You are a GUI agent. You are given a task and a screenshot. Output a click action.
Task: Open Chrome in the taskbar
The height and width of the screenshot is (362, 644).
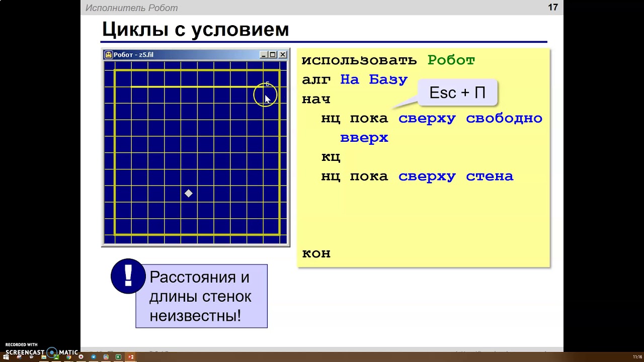click(x=69, y=357)
